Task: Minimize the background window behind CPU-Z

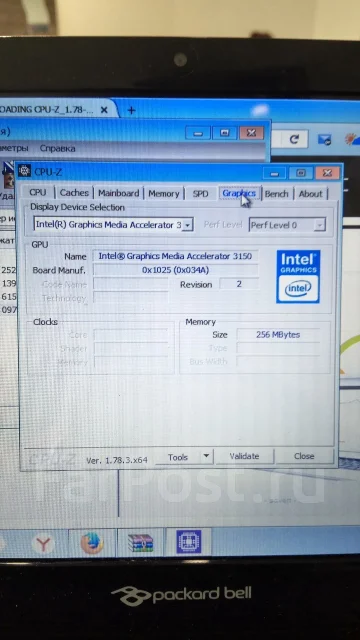Action: click(x=198, y=133)
